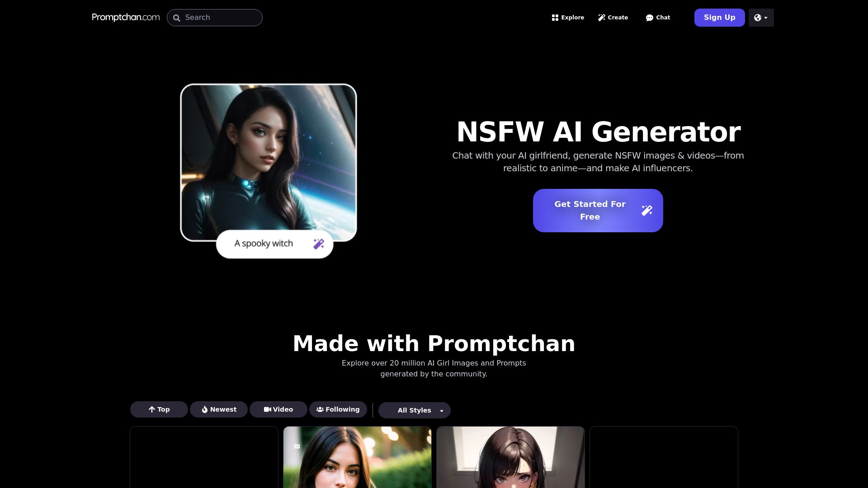Click the Sign Up button

click(x=720, y=18)
